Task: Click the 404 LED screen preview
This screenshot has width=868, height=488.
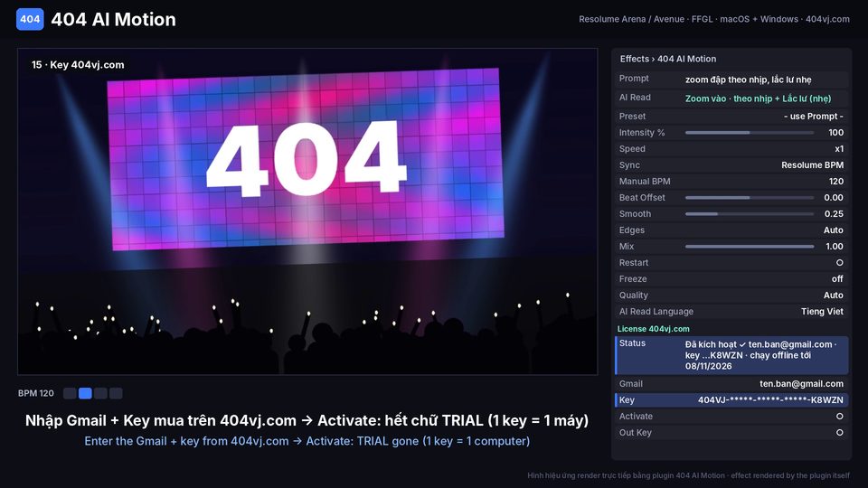Action: (x=307, y=158)
